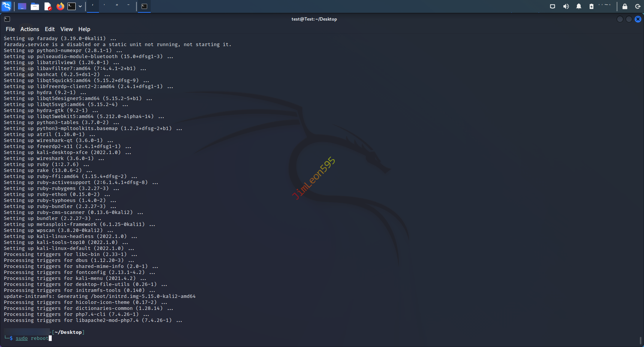Open the Actions menu
The width and height of the screenshot is (644, 347).
[30, 29]
